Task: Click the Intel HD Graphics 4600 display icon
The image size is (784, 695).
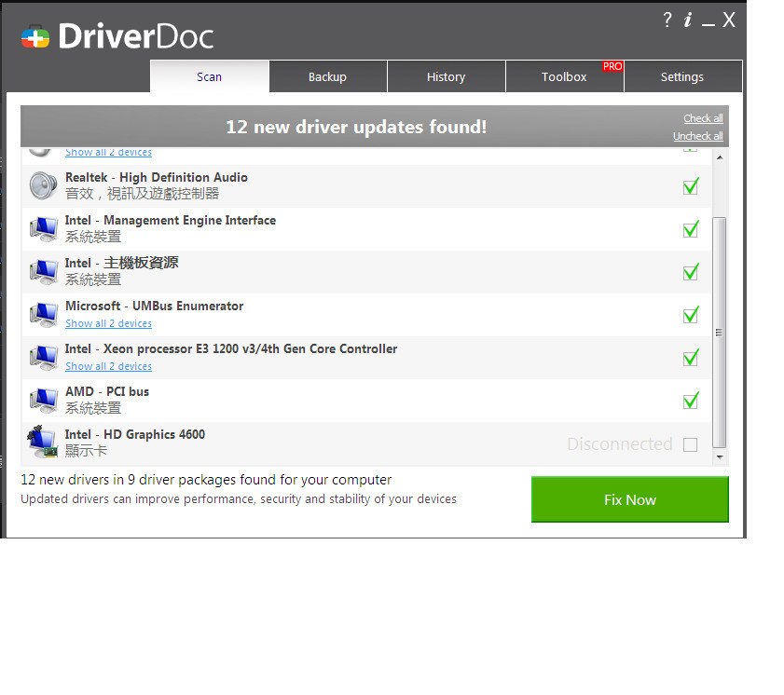Action: pos(43,442)
